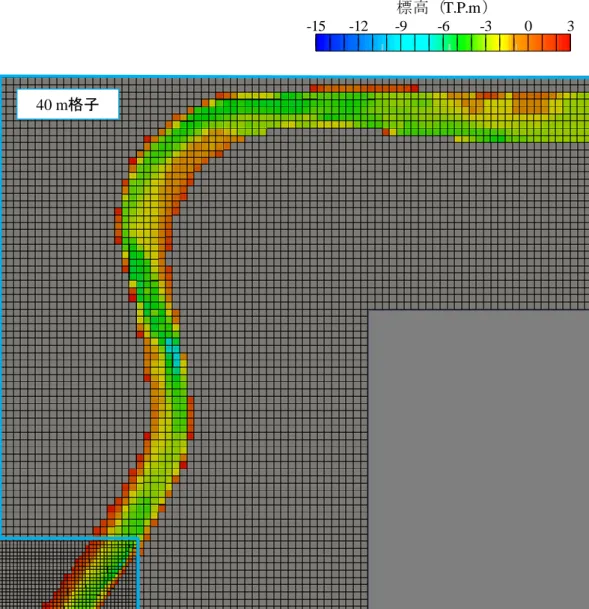Click the cyan deep cells in the channel
The height and width of the screenshot is (609, 589).
click(x=173, y=355)
